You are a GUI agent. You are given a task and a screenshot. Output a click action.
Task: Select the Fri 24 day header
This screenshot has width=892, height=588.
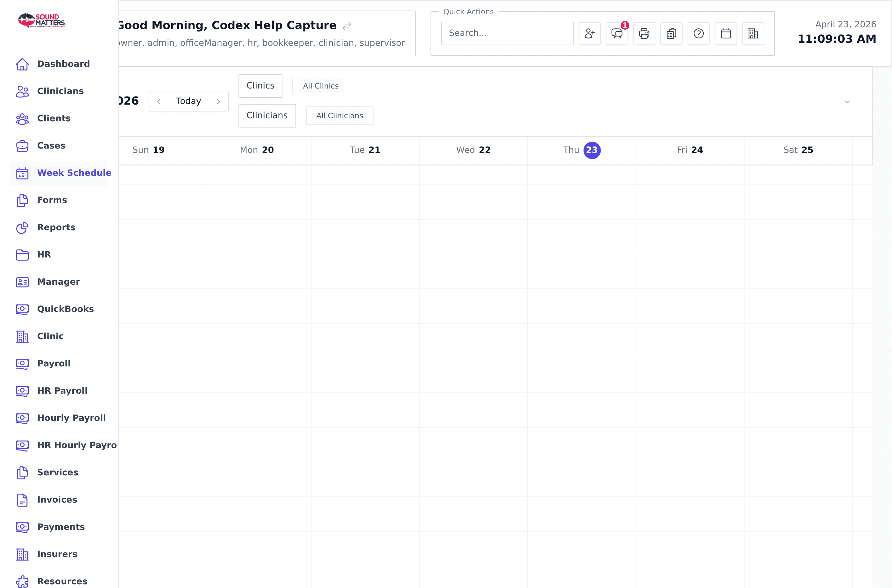[690, 150]
